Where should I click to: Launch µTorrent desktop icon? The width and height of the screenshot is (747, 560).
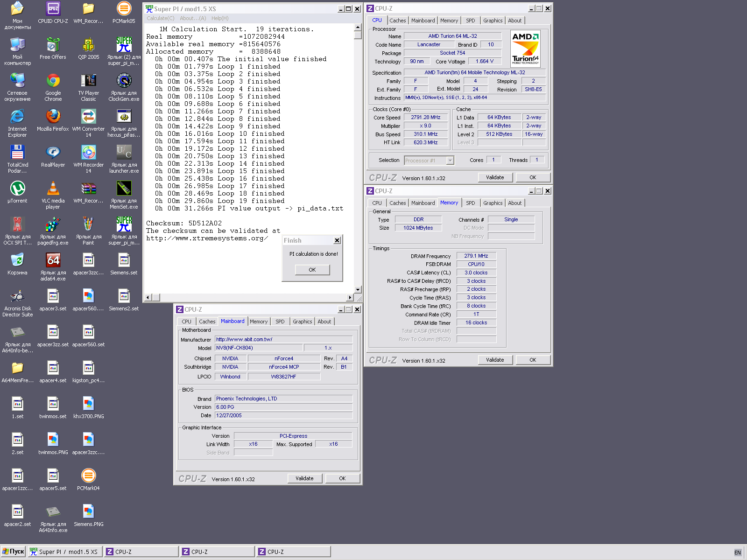pyautogui.click(x=17, y=192)
